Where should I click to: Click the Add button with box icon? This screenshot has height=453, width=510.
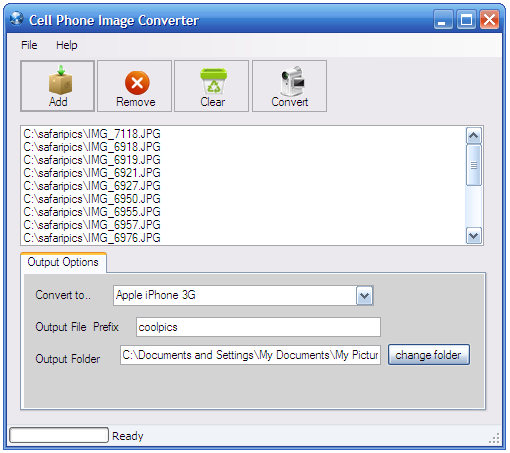point(57,86)
